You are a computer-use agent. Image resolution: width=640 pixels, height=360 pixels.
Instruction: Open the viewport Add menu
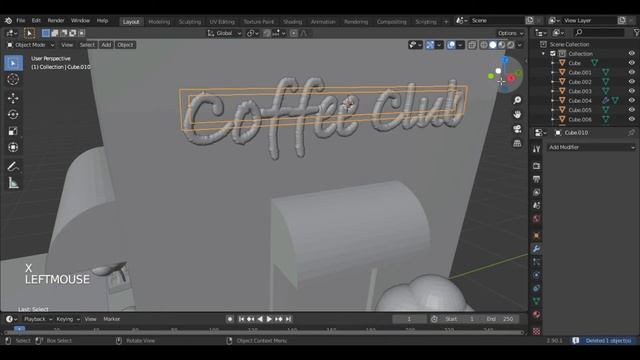click(106, 45)
